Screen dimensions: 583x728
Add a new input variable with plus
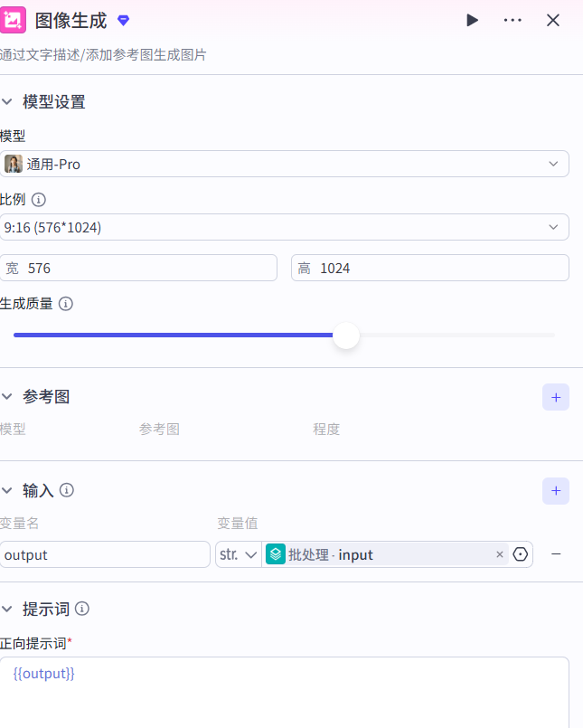tap(555, 491)
